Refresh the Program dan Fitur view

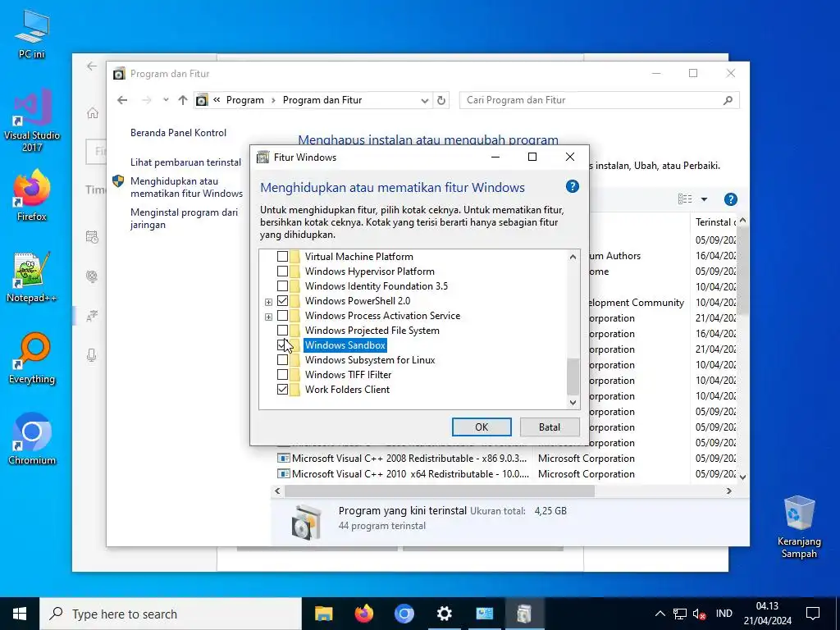pyautogui.click(x=441, y=100)
